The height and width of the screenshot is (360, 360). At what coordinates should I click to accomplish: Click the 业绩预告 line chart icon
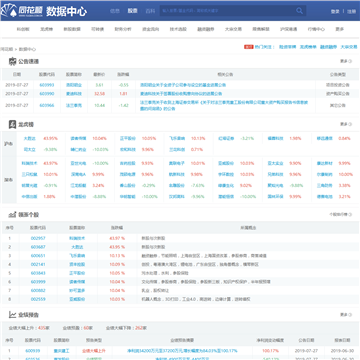[x=13, y=315]
